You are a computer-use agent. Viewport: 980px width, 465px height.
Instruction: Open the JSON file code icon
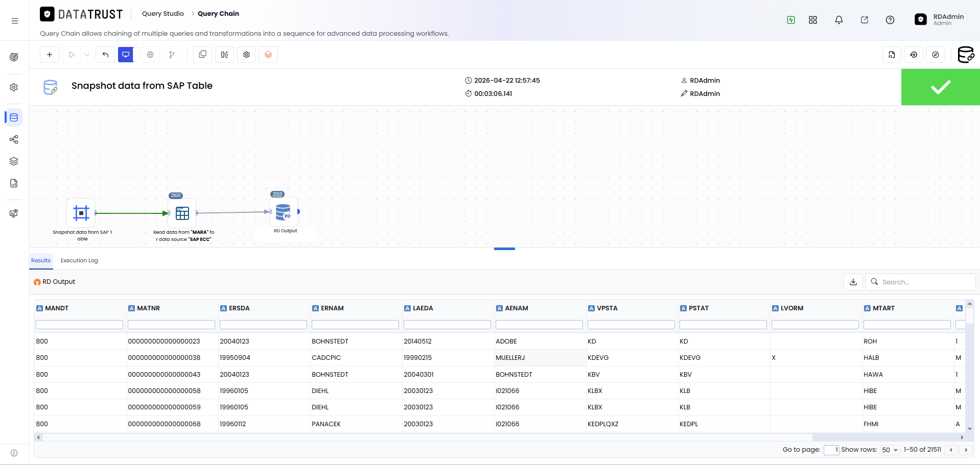point(892,55)
